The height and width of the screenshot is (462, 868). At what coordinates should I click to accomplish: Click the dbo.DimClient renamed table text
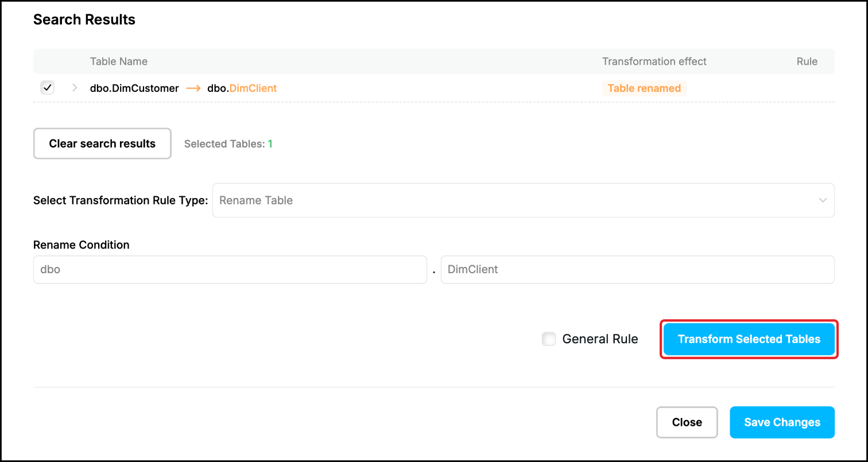[x=242, y=88]
